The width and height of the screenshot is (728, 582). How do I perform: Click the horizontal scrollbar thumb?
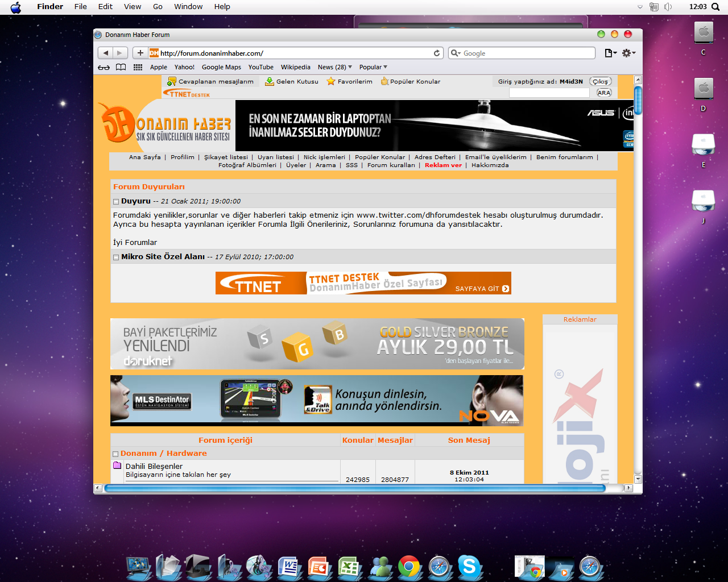tap(355, 488)
